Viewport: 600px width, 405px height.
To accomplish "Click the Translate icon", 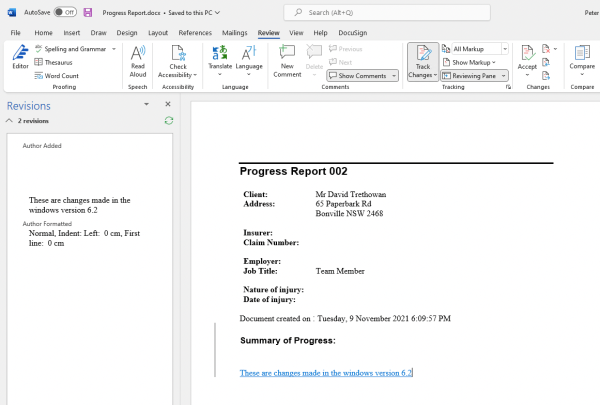I will tap(219, 56).
